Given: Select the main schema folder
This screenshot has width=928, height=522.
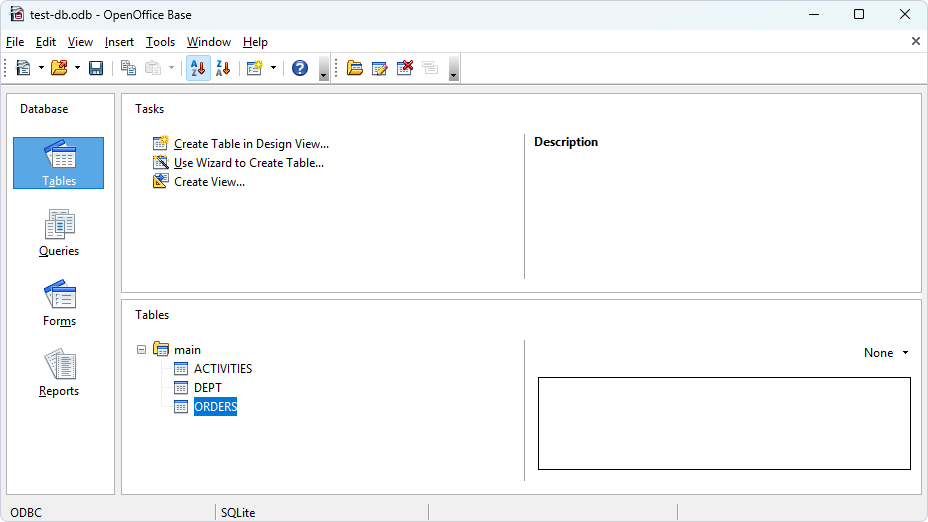Looking at the screenshot, I should click(x=187, y=350).
